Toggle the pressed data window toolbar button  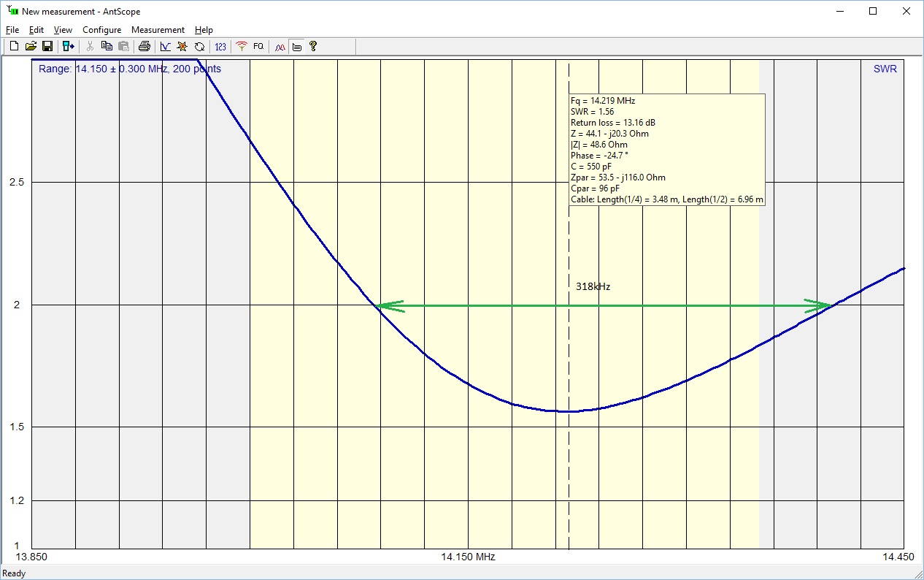296,47
